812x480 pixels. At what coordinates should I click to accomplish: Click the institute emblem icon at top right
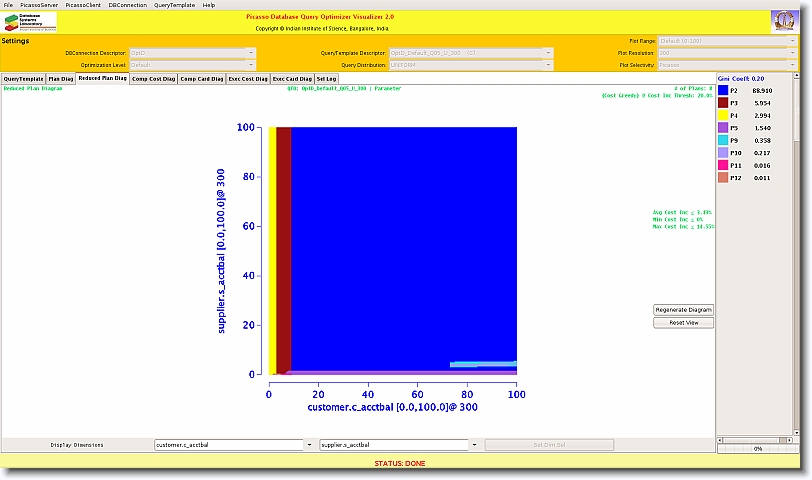(785, 22)
